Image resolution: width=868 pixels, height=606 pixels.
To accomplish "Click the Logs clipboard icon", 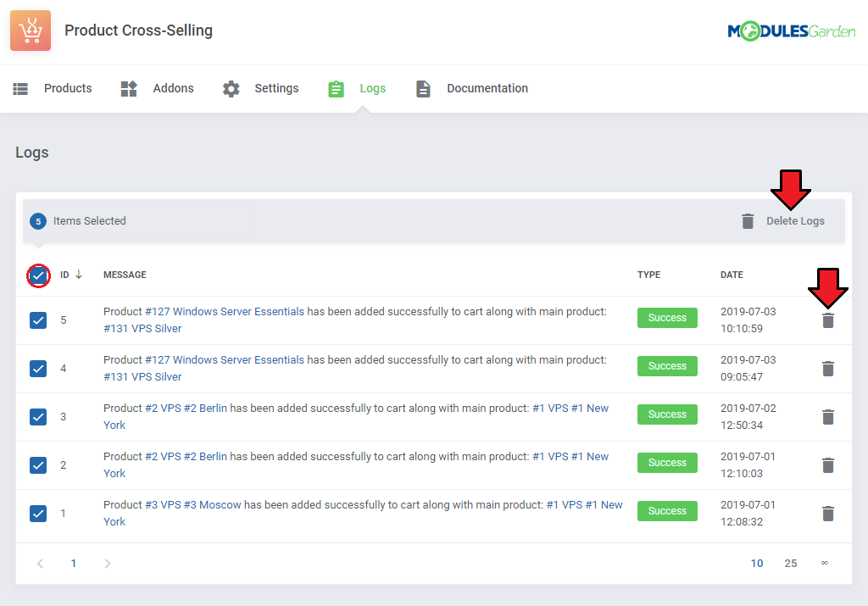I will pos(336,88).
